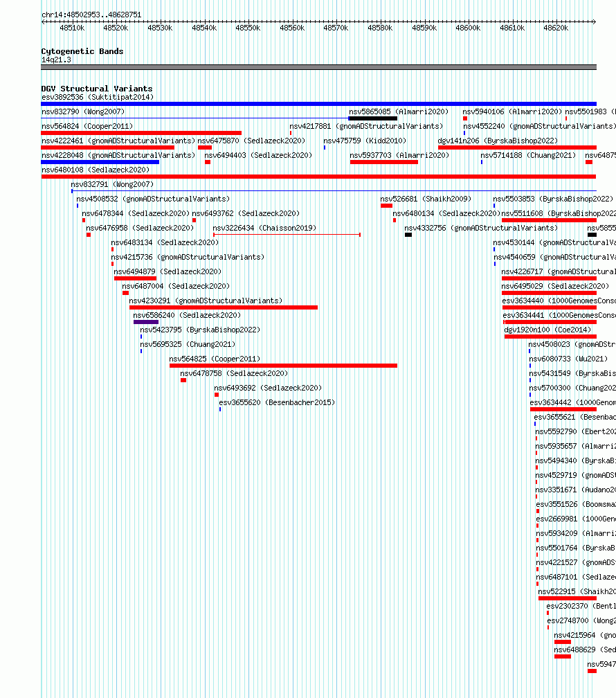Open nsv5940106 (Almarri2020) label

point(512,111)
